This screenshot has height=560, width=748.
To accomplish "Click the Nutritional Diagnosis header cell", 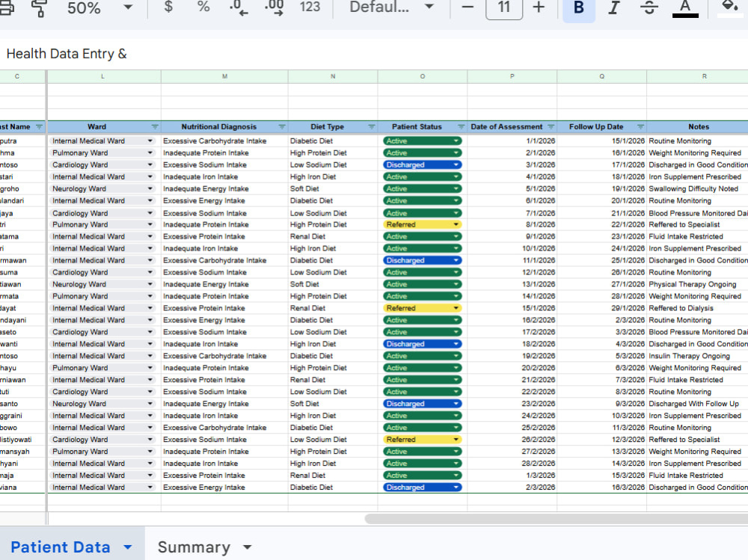I will pos(224,127).
